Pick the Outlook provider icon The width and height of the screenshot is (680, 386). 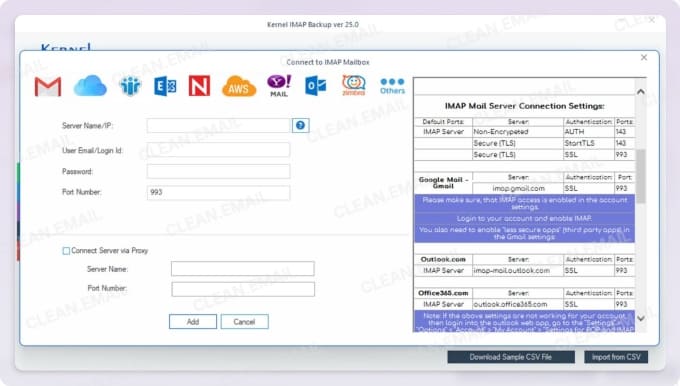315,86
